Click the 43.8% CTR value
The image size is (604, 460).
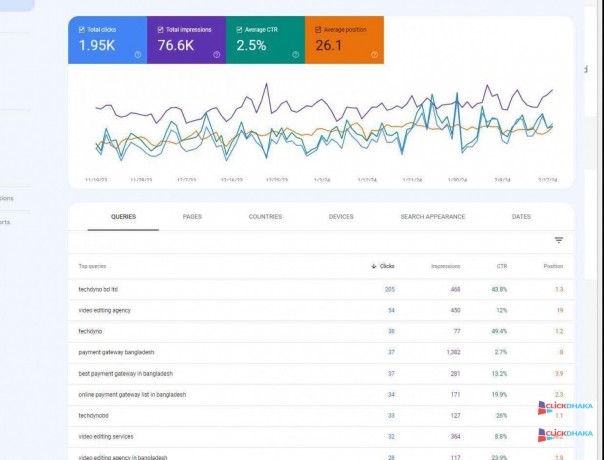tap(499, 289)
